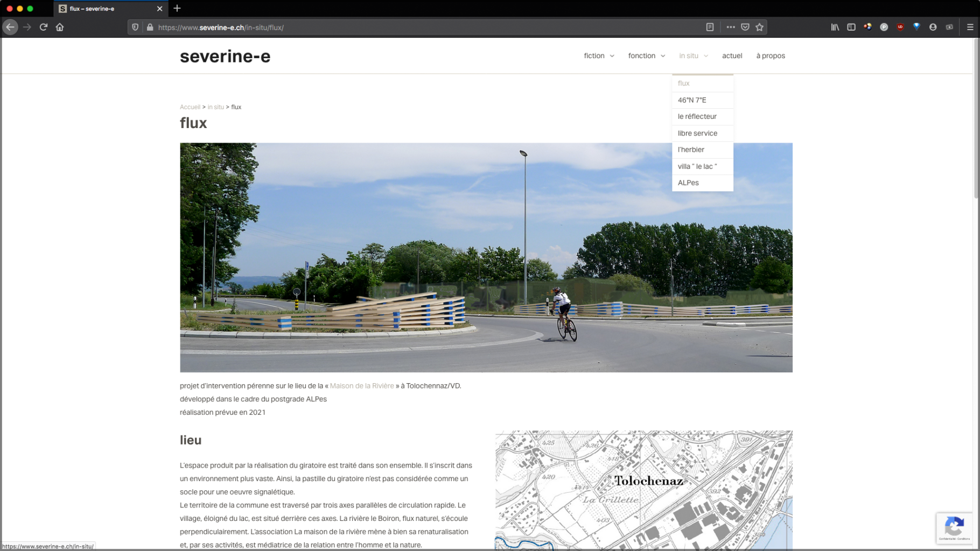Open Firefox hamburger menu
The image size is (980, 551).
click(x=970, y=27)
